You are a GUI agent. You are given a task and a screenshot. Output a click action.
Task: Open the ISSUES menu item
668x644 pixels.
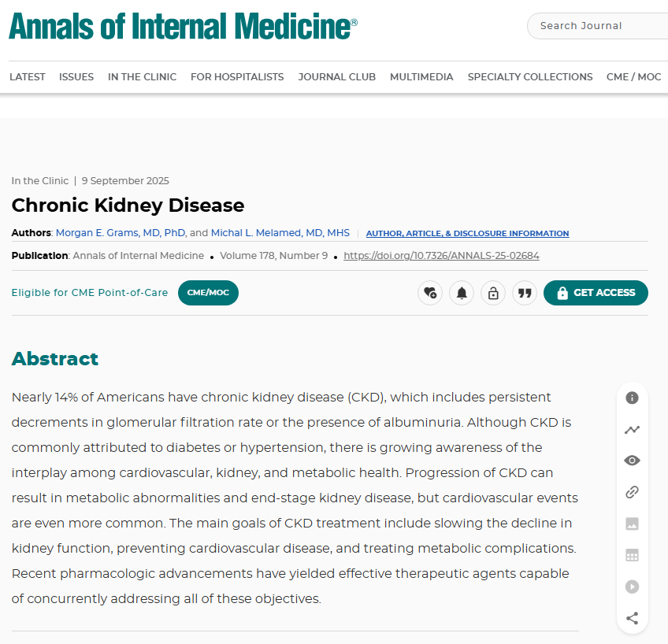pos(76,77)
